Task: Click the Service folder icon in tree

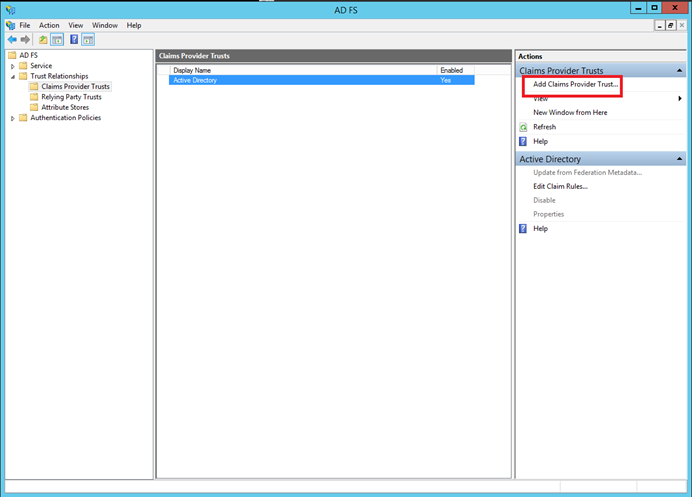Action: click(23, 66)
